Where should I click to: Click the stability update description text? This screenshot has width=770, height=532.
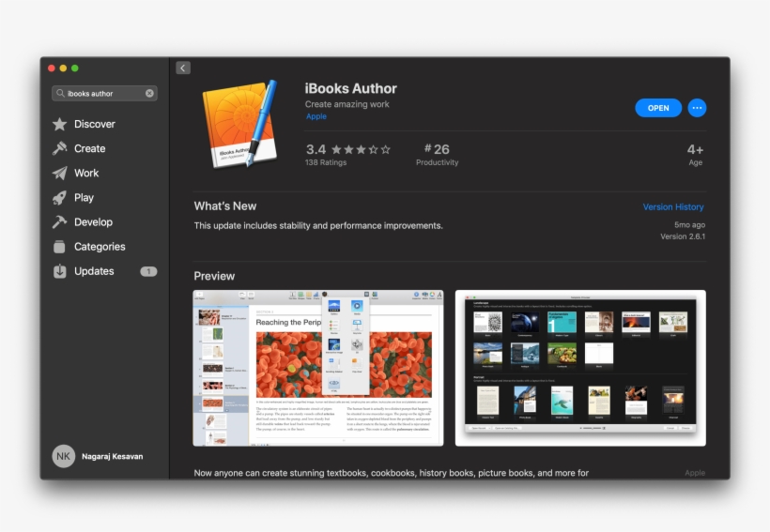pos(318,226)
